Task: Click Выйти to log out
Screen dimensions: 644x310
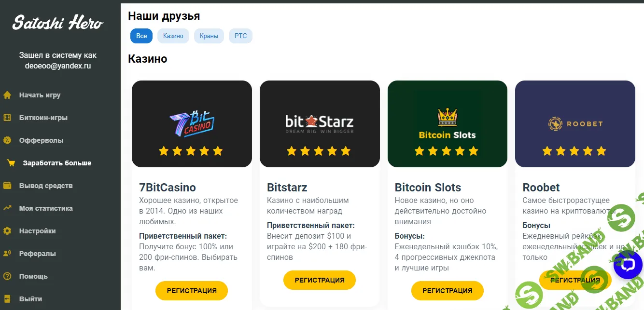Action: [30, 299]
